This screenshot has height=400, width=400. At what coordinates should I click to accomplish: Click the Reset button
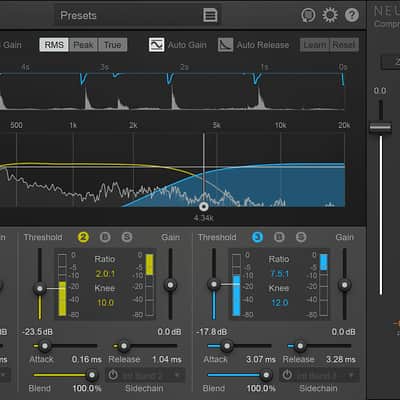point(344,45)
